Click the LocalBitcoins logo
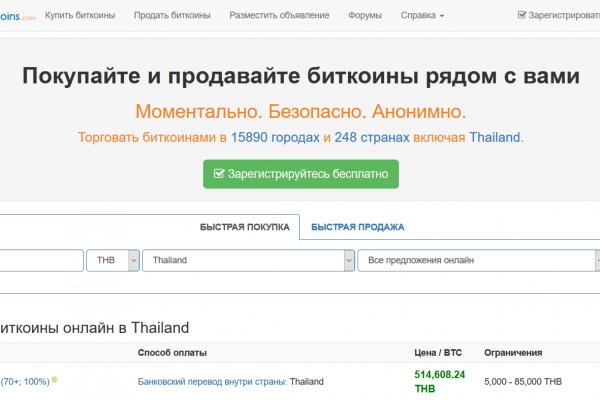 16,15
